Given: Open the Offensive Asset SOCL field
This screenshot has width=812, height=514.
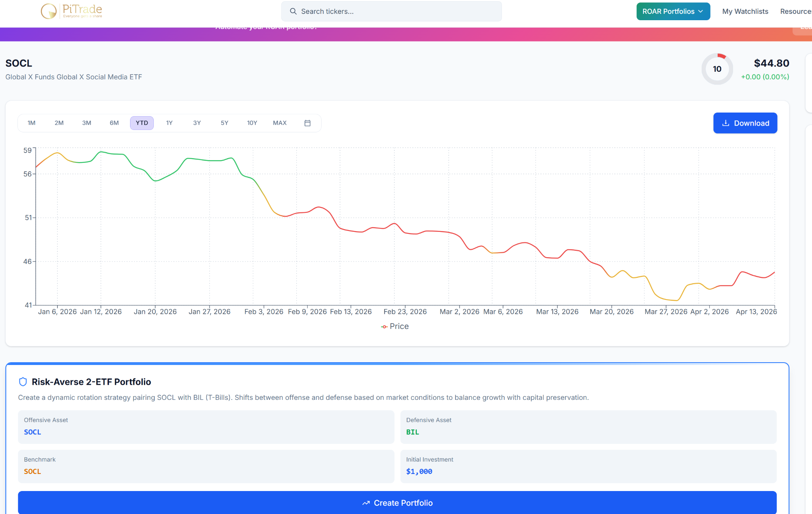Looking at the screenshot, I should 33,432.
